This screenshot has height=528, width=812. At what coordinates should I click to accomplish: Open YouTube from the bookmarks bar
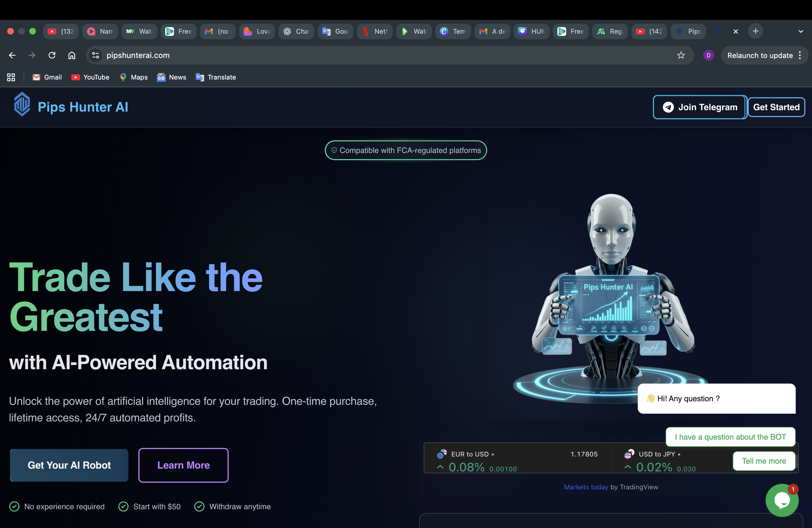click(90, 77)
